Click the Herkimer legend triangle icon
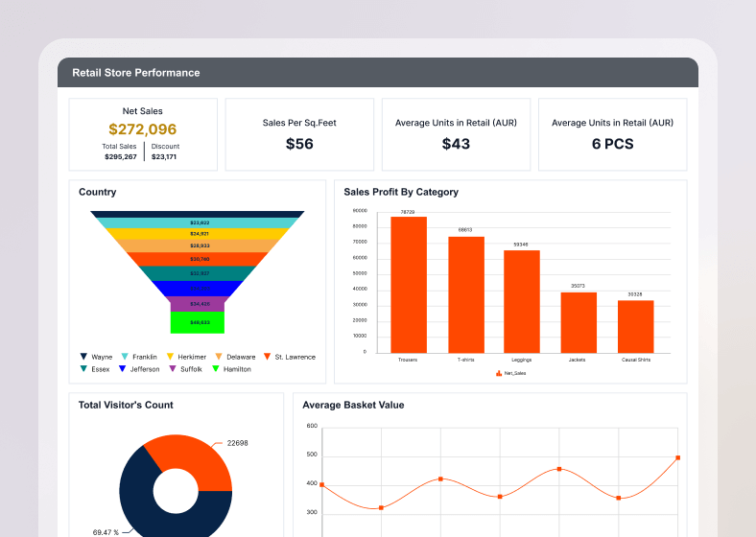This screenshot has height=537, width=756. (x=170, y=356)
